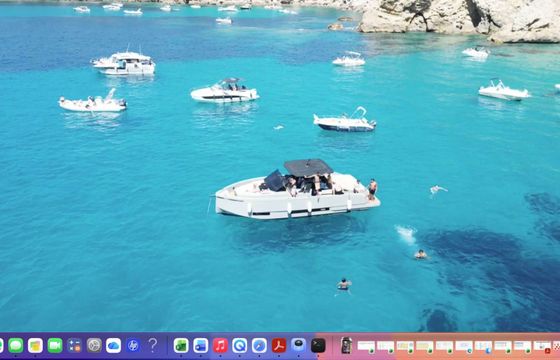The image size is (560, 360).
Task: Open the iCloud cloud icon in Dock
Action: pos(113,346)
